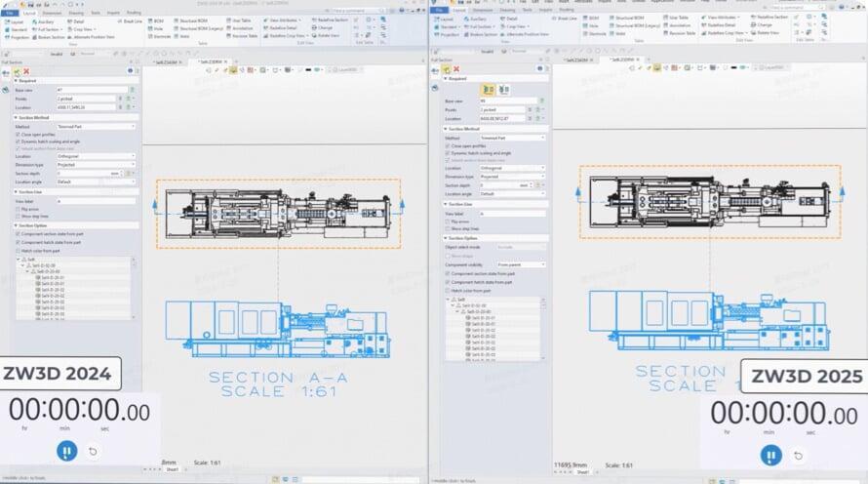The image size is (868, 484).
Task: Click red X cancel in ZW3D 2024 panel
Action: pyautogui.click(x=26, y=71)
